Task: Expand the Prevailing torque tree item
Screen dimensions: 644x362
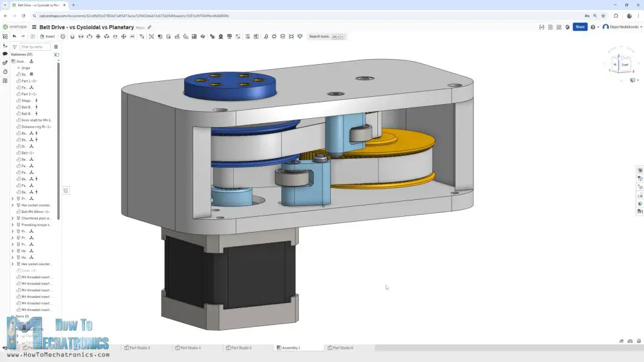Action: (13, 225)
